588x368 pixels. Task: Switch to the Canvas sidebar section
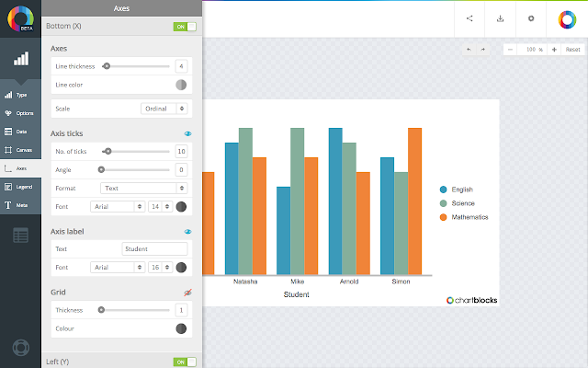pyautogui.click(x=20, y=150)
